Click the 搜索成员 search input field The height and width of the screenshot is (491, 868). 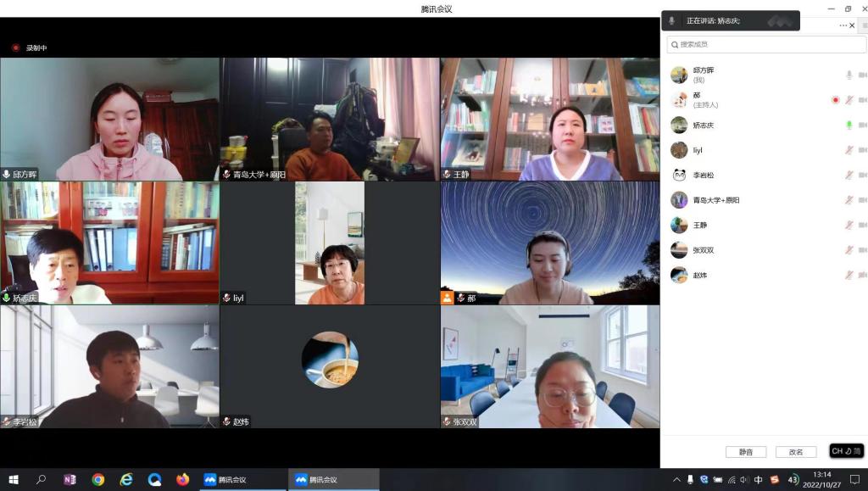point(763,45)
